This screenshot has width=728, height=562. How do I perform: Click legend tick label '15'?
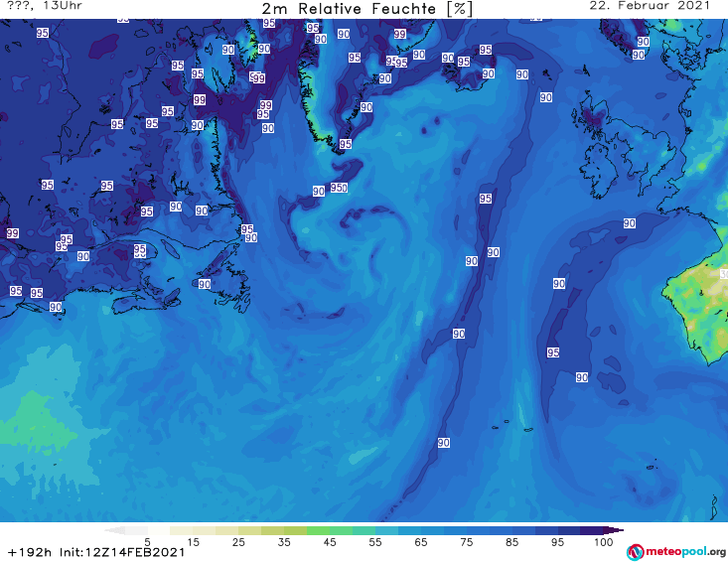coord(193,542)
